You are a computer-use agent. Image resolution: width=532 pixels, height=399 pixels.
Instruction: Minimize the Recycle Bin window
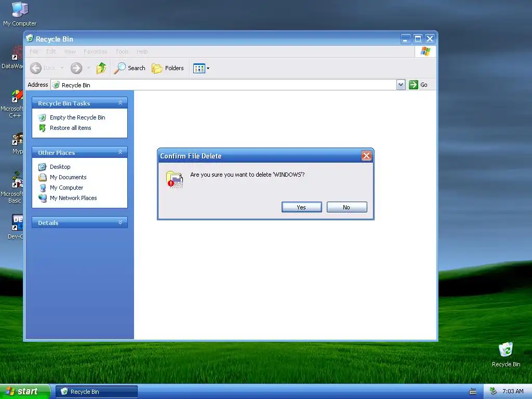(x=405, y=39)
